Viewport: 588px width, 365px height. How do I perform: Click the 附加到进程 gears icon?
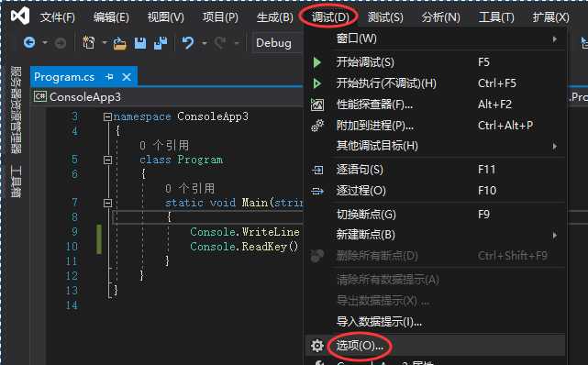click(x=317, y=125)
